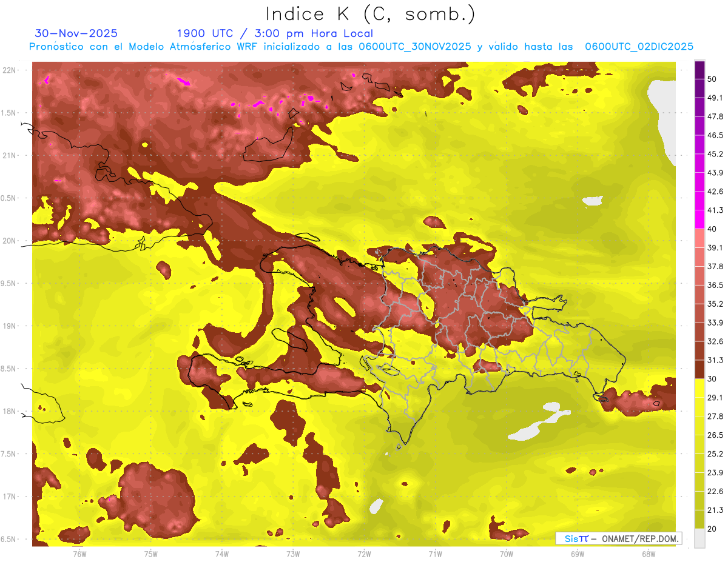Click the colorbar value '39.1'

point(715,248)
